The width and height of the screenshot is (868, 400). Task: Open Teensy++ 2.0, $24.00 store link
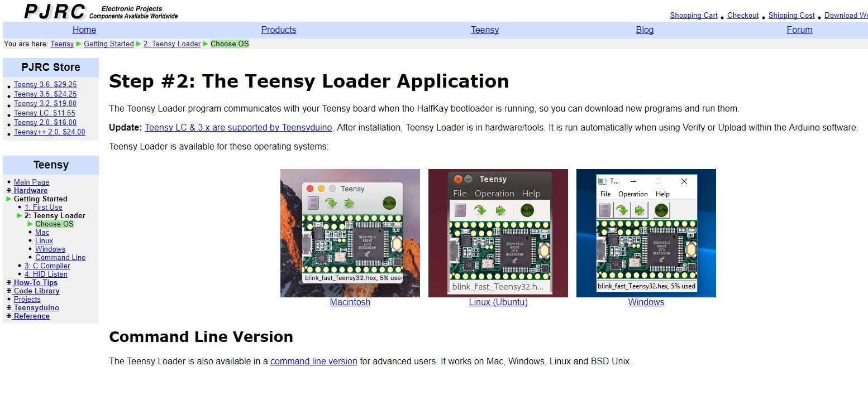coord(50,132)
